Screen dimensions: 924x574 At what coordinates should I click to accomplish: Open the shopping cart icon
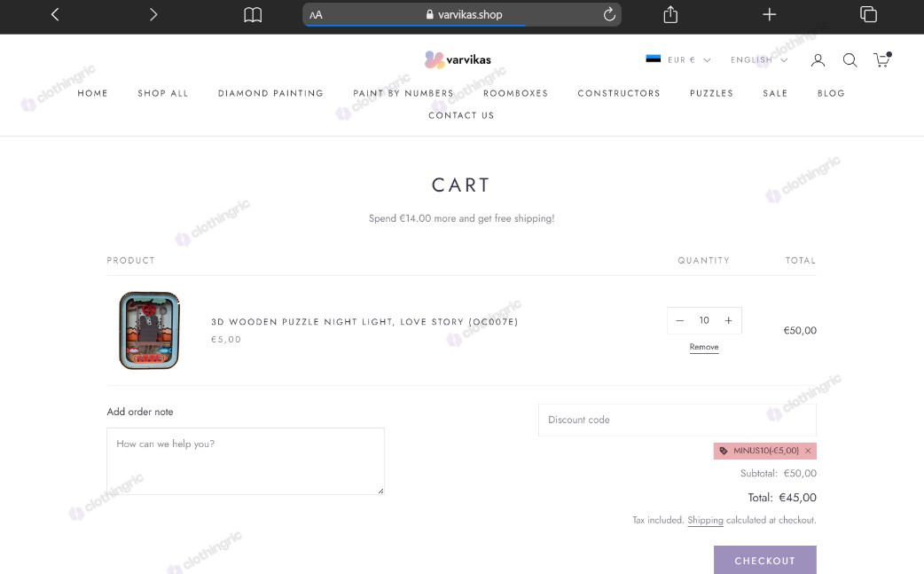882,59
